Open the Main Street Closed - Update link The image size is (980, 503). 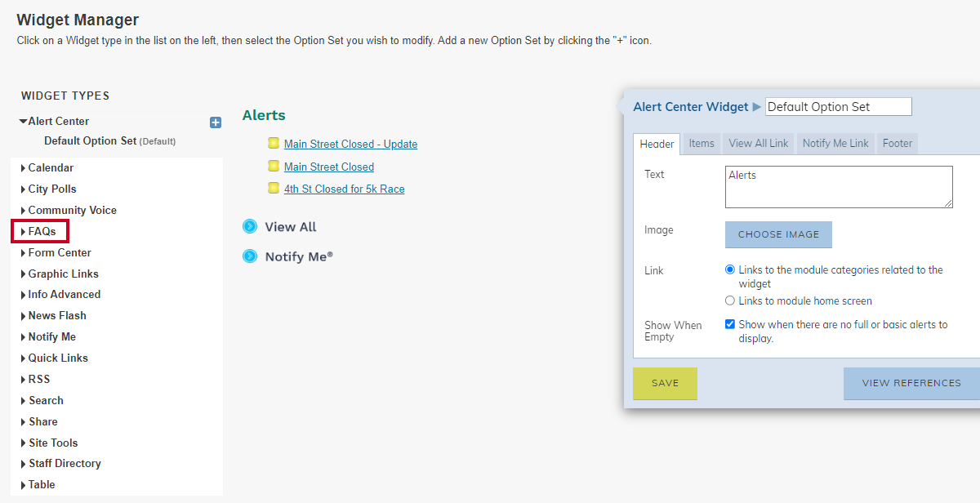[x=350, y=144]
